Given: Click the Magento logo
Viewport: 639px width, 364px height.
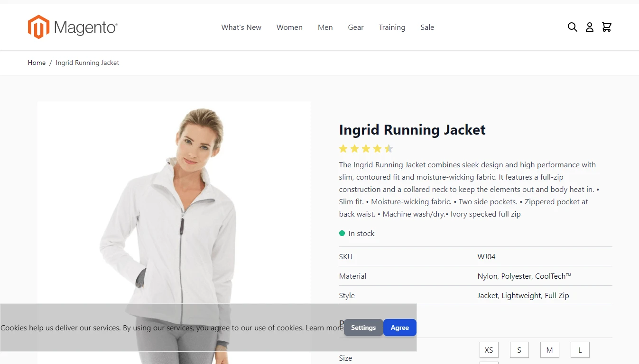Looking at the screenshot, I should coord(73,27).
